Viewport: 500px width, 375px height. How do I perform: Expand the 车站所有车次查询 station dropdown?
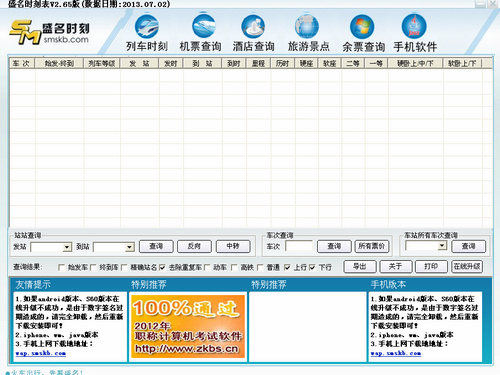tap(442, 246)
